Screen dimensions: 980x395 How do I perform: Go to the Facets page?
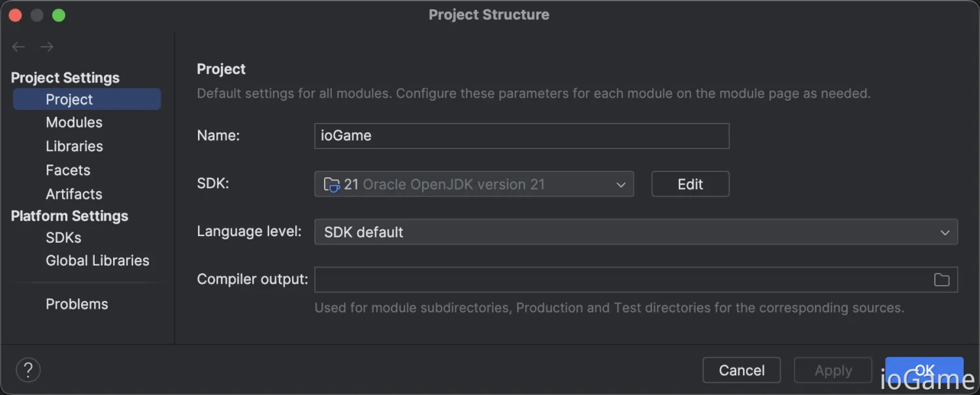(68, 170)
